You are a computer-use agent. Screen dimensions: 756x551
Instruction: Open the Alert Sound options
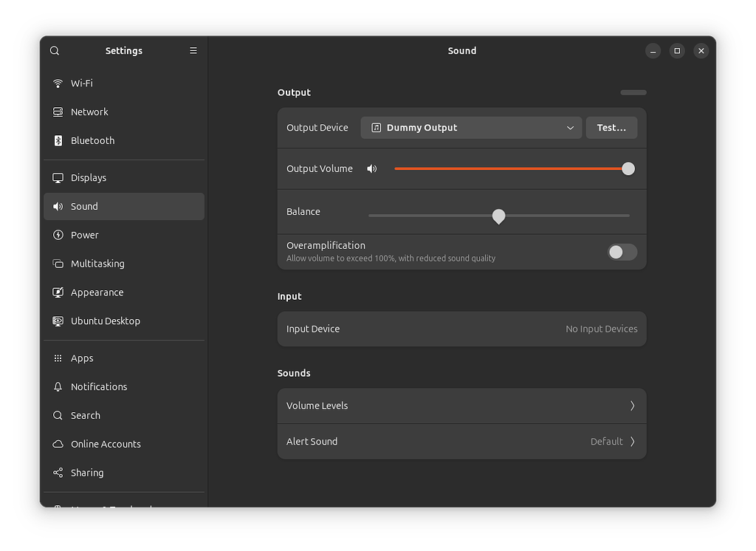pos(461,441)
